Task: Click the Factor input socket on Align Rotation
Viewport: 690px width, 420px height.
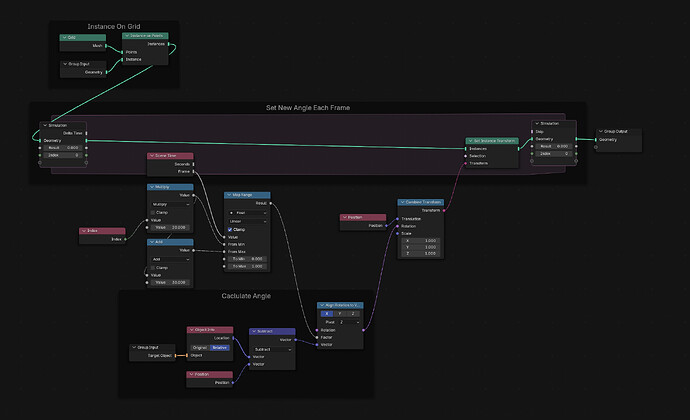Action: tap(317, 338)
